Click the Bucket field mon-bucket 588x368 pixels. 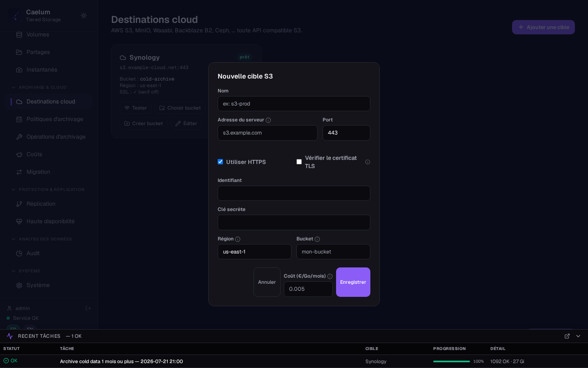[x=333, y=252]
